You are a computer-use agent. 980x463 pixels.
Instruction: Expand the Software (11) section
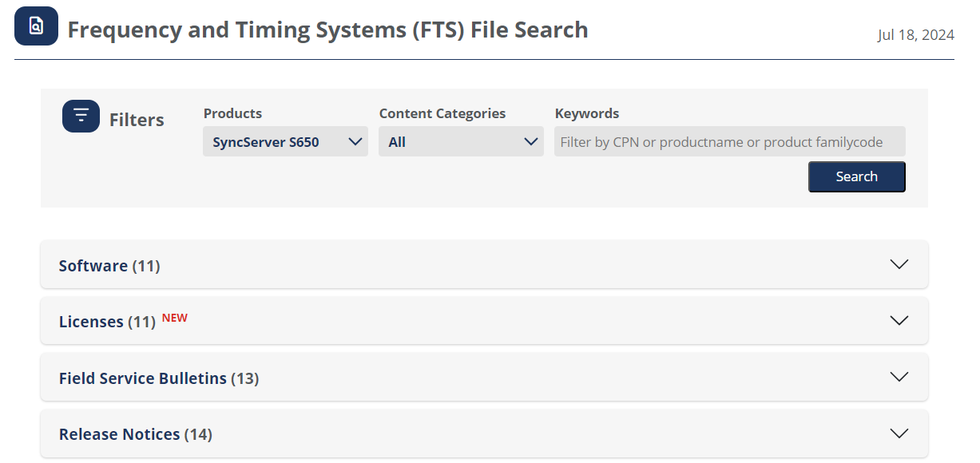109,266
